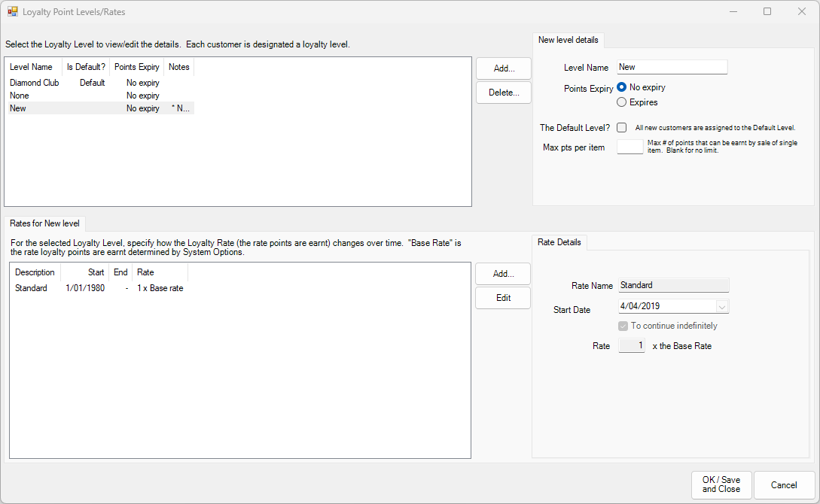Click Add to create a new loyalty level
Image resolution: width=820 pixels, height=504 pixels.
[x=503, y=68]
